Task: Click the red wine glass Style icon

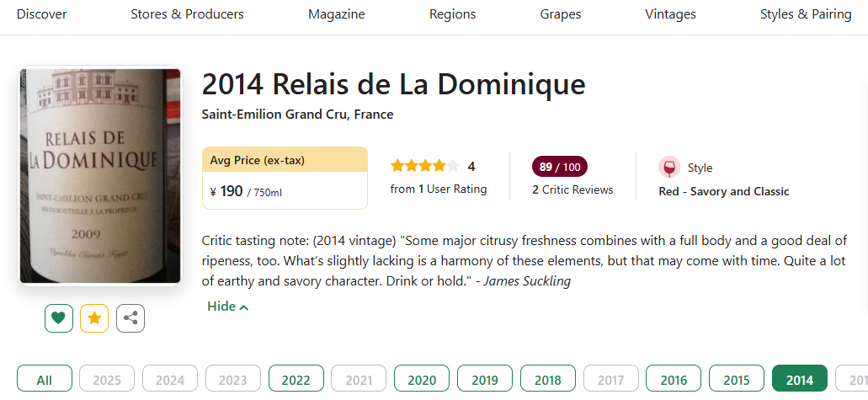Action: tap(669, 168)
